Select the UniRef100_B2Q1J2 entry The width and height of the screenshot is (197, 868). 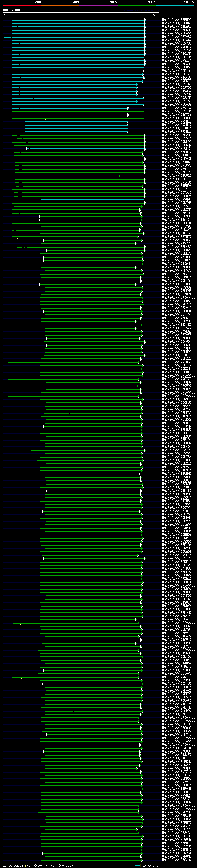point(177,365)
